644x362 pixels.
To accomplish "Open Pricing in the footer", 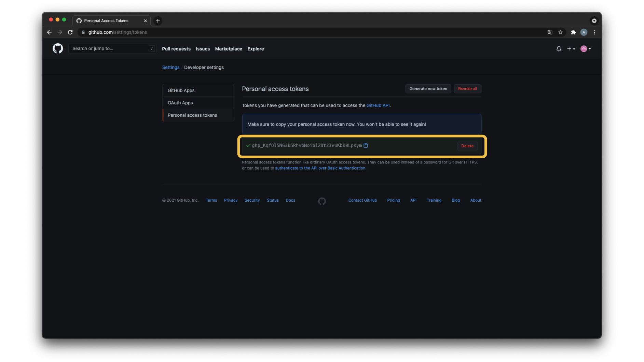I will [394, 200].
